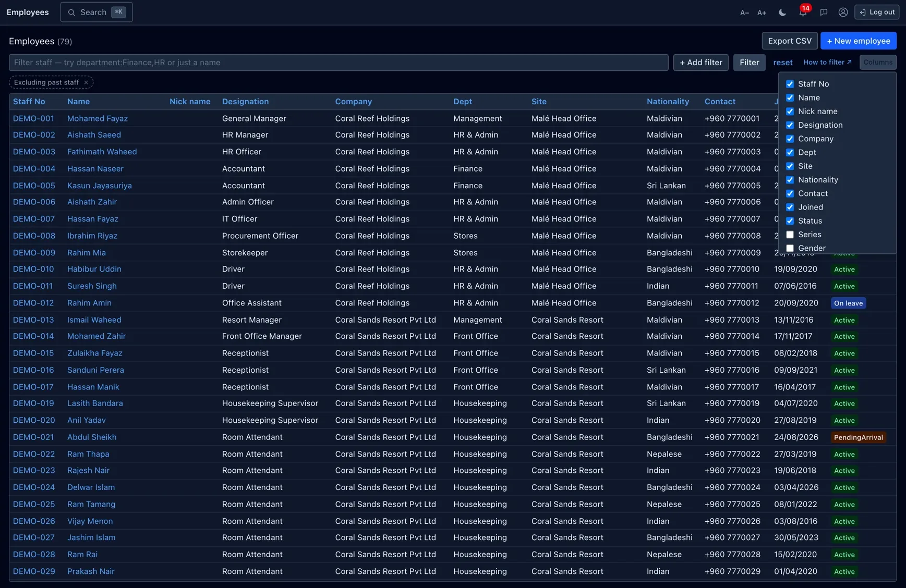Open staff record DEMO-005
Image resolution: width=906 pixels, height=588 pixels.
34,186
